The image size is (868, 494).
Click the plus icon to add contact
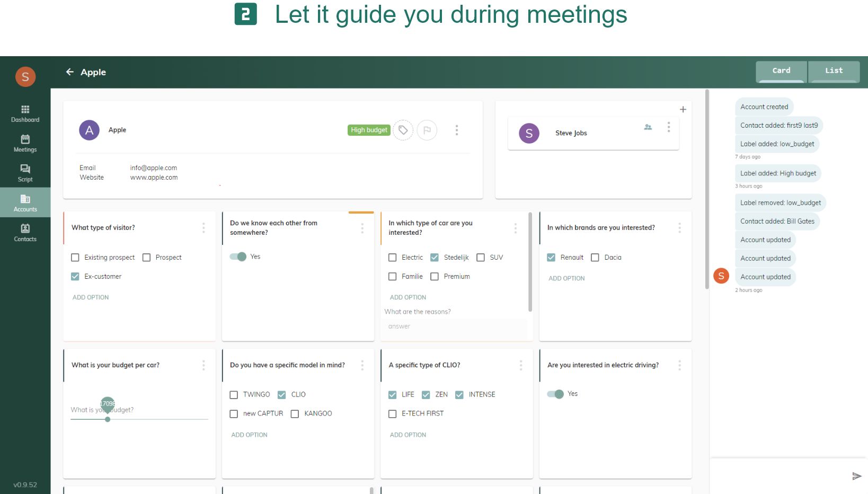[x=683, y=109]
